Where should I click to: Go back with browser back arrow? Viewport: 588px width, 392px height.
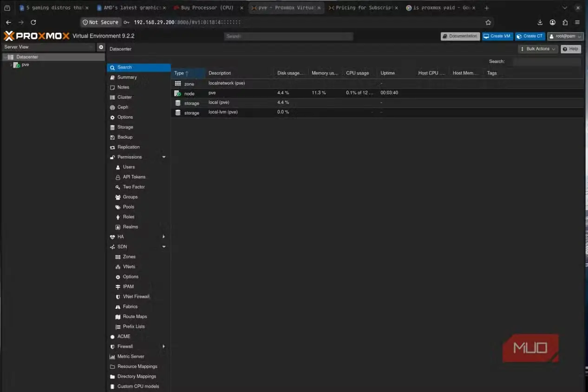(8, 22)
